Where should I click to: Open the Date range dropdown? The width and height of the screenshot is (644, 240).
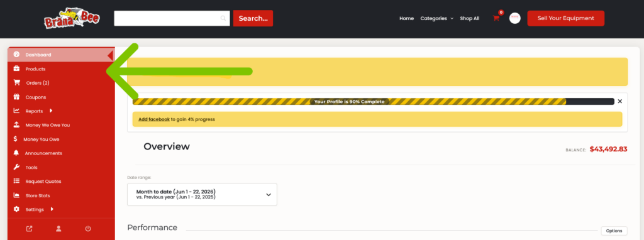tap(202, 195)
